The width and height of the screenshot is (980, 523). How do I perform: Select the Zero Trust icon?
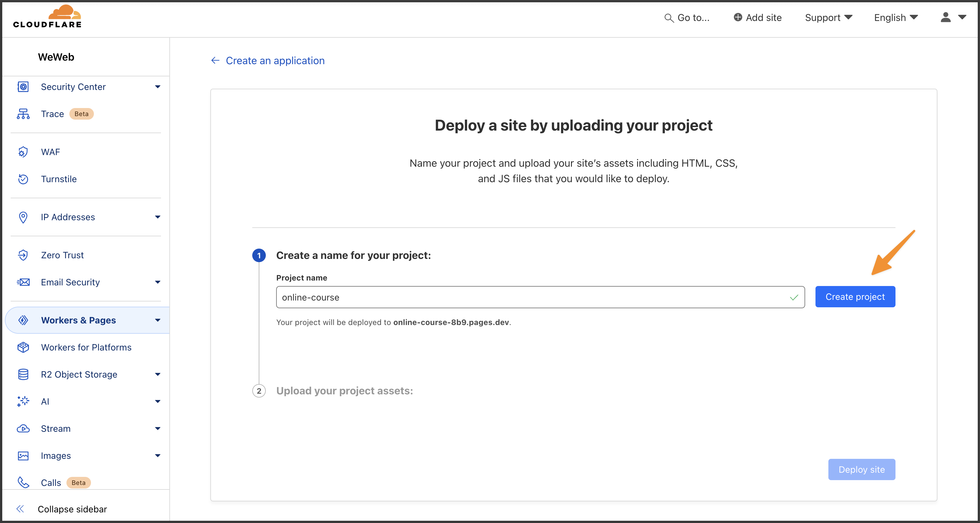23,255
